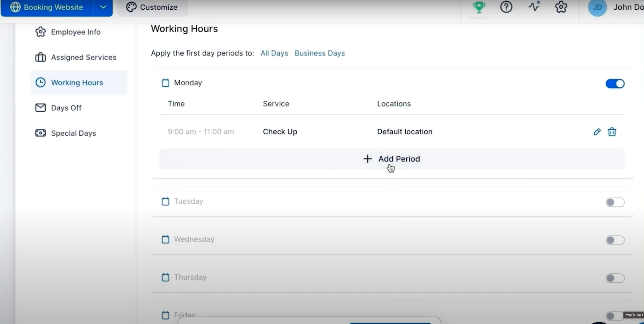Select the Customize palette icon

point(131,7)
